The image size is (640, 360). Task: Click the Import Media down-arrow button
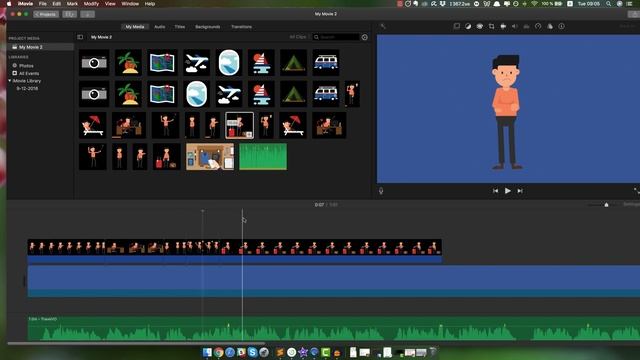point(87,14)
